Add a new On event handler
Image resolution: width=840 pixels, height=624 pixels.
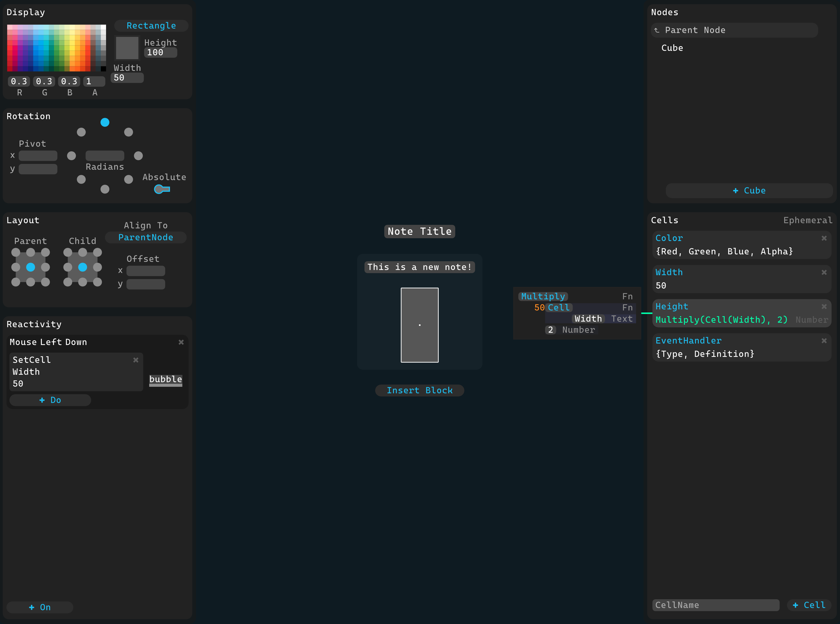tap(40, 607)
